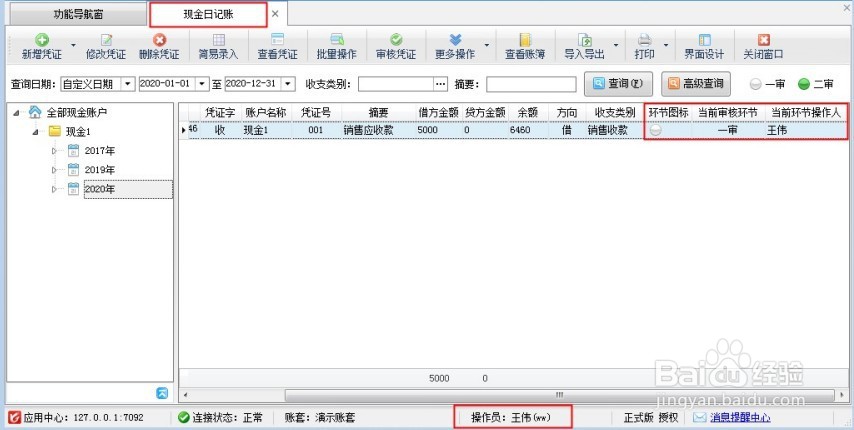Open the dropdown arrow beside 打印
This screenshot has height=430, width=854.
point(666,45)
